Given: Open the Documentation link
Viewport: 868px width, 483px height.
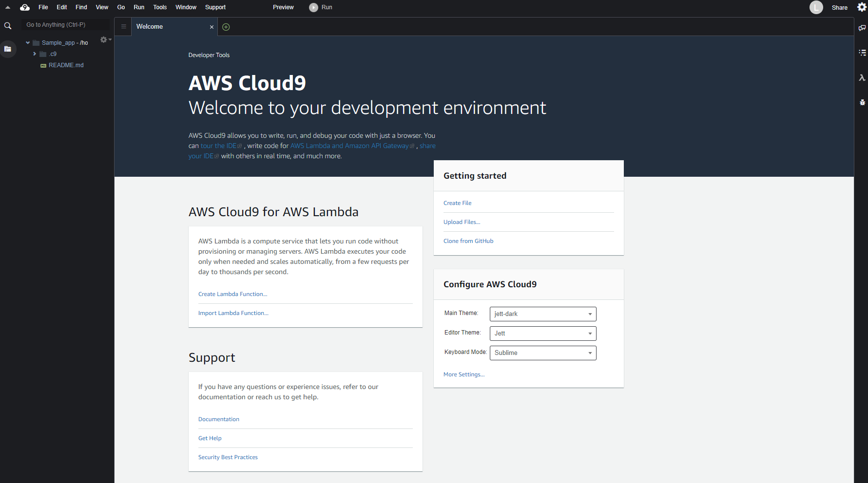Looking at the screenshot, I should 218,419.
